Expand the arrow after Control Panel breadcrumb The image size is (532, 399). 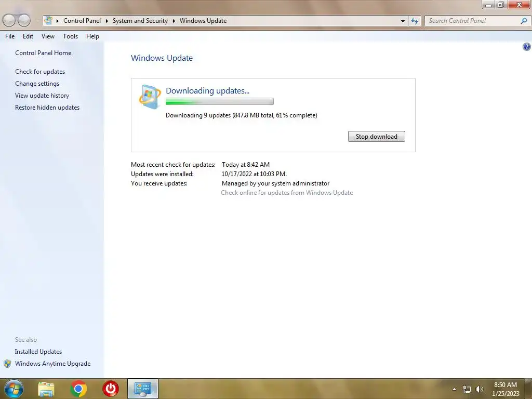107,21
